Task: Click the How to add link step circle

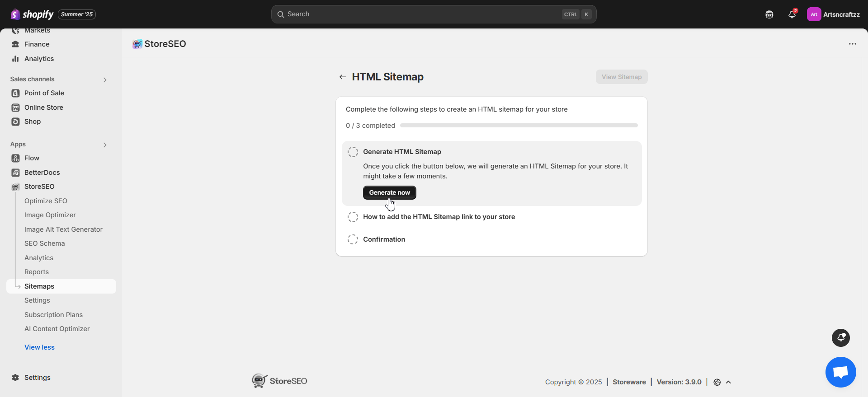Action: 353,217
